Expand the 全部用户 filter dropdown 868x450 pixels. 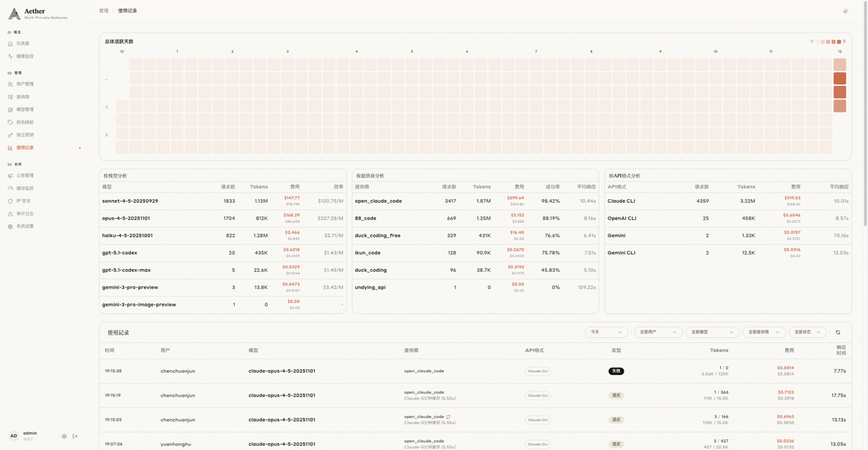657,333
